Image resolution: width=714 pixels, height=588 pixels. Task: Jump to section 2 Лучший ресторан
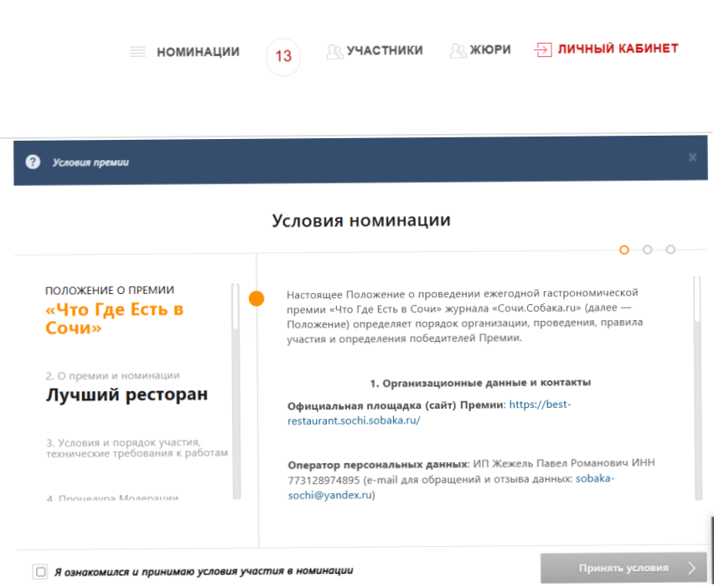127,388
